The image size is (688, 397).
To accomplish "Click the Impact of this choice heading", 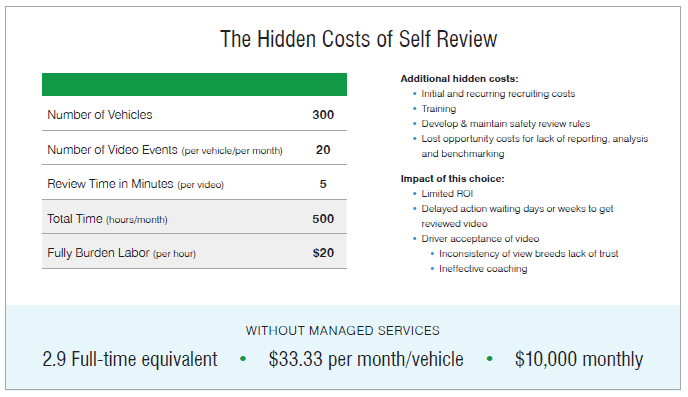I will click(452, 179).
